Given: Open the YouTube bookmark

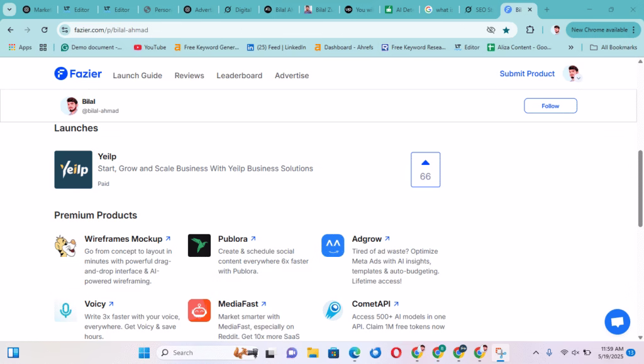Looking at the screenshot, I should (x=150, y=47).
